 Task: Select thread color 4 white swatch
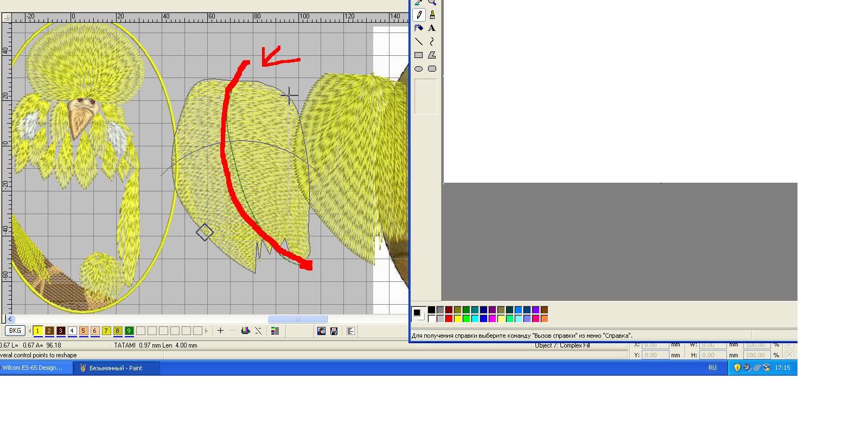pyautogui.click(x=72, y=331)
